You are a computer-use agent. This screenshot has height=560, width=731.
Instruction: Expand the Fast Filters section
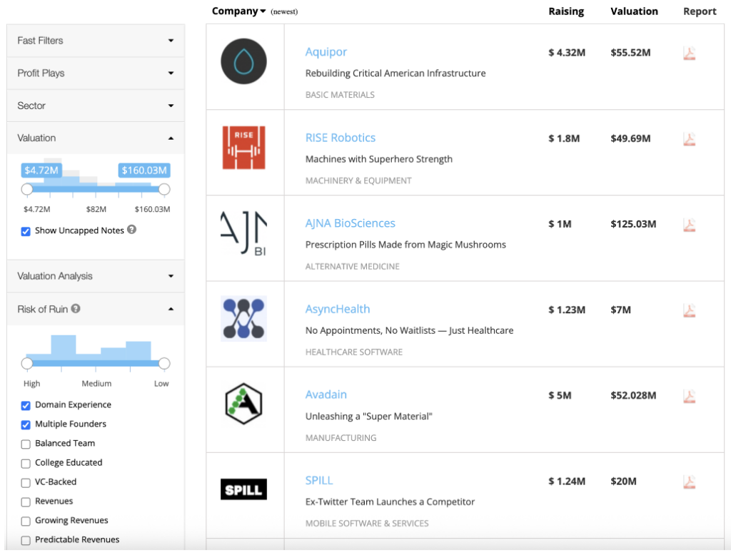pyautogui.click(x=96, y=41)
